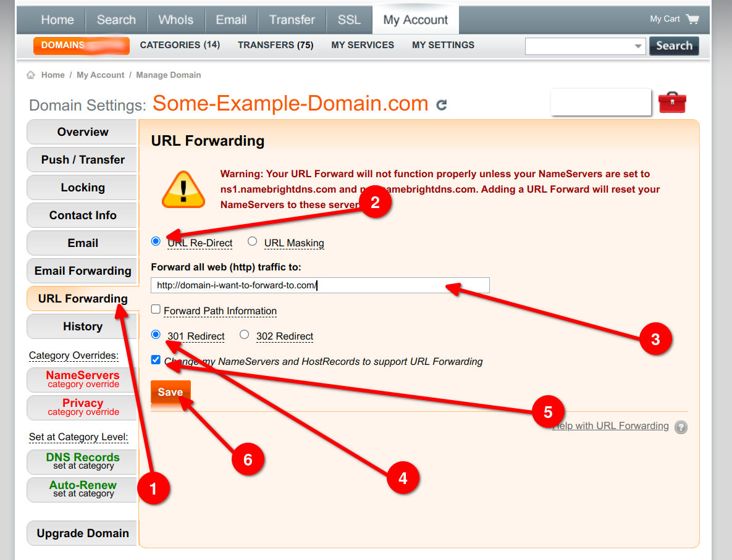Select the URL Re-Direct radio button
This screenshot has width=732, height=560.
pos(156,241)
